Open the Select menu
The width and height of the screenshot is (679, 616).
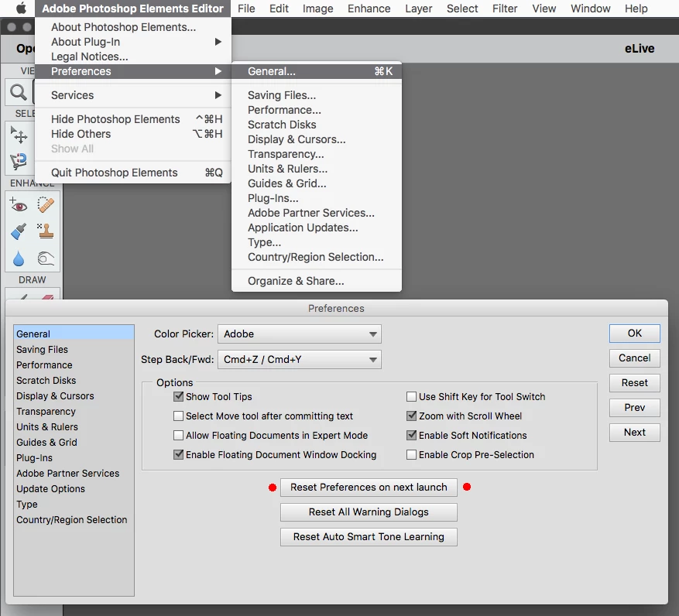point(462,9)
